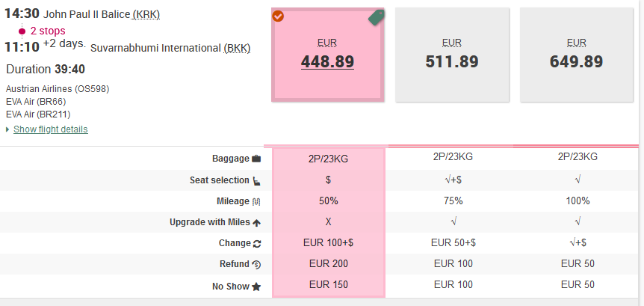The image size is (644, 306).
Task: Click the refund icon
Action: tap(257, 264)
